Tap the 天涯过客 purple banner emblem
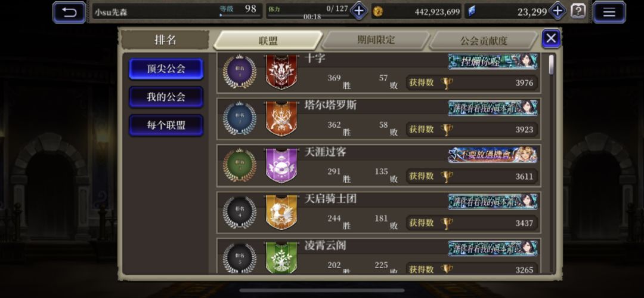644x298 pixels. [281, 165]
